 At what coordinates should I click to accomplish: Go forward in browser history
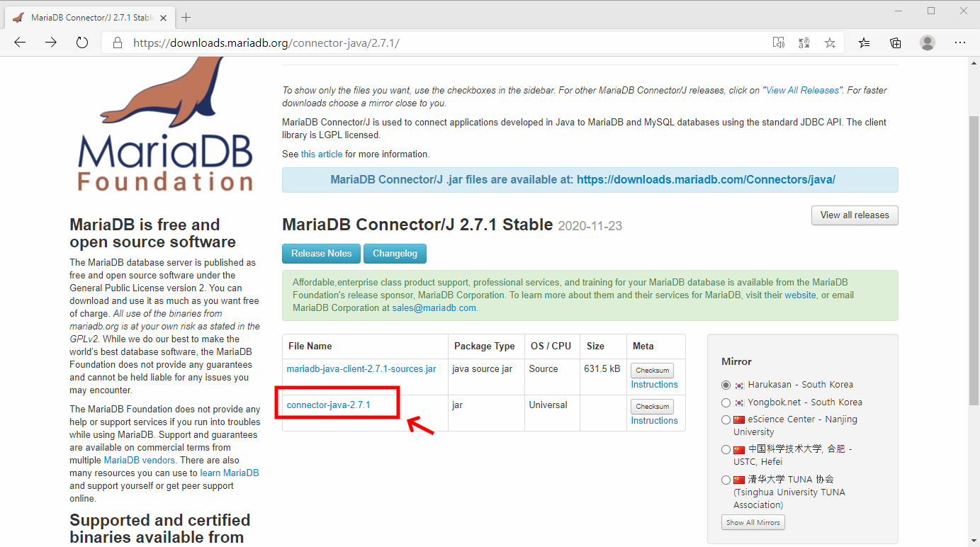tap(51, 43)
